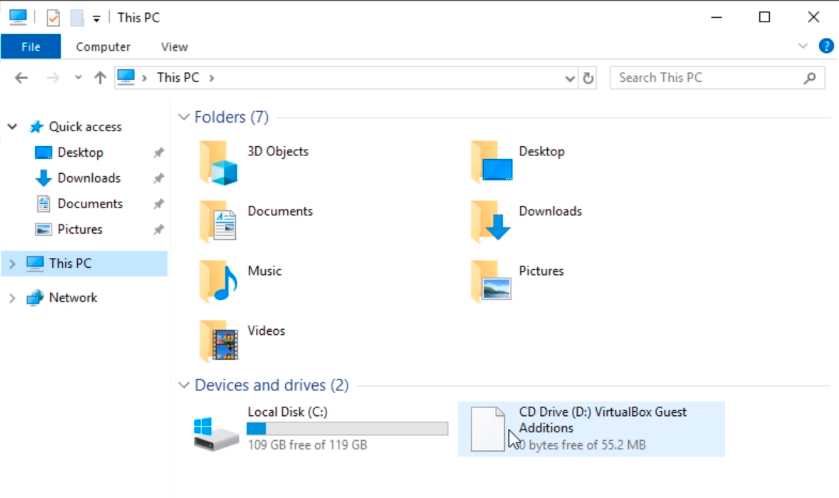Open the File menu
Image resolution: width=839 pixels, height=498 pixels.
[x=31, y=47]
